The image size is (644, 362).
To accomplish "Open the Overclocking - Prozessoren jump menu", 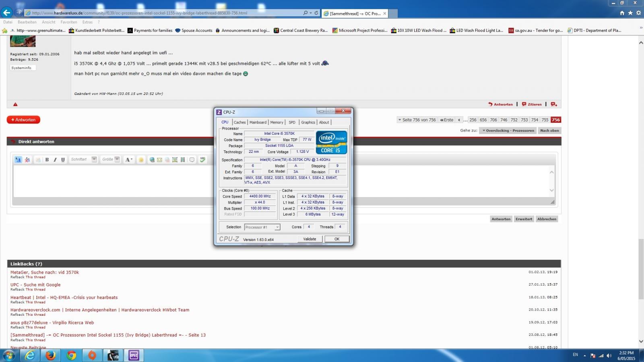I will click(508, 130).
